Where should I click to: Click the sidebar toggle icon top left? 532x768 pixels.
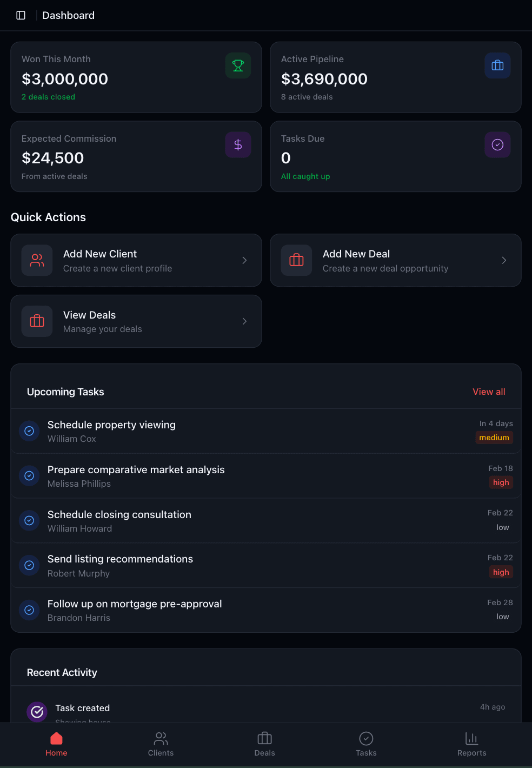point(21,15)
